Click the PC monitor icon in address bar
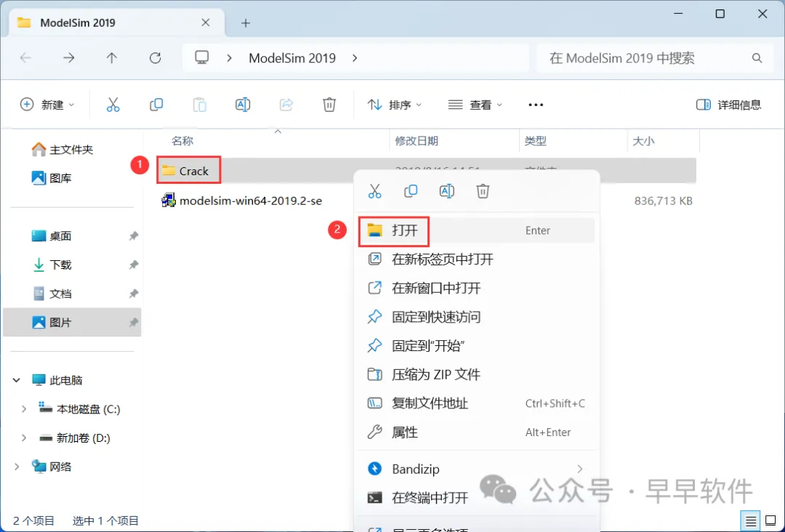The image size is (785, 532). point(202,57)
